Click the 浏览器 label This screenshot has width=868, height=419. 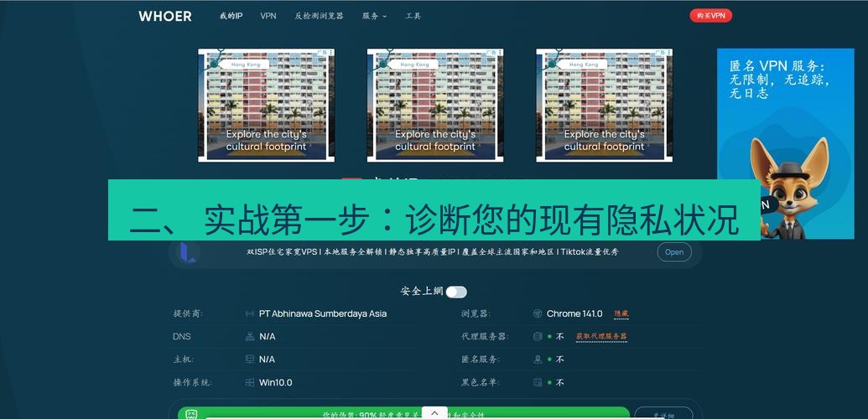475,314
